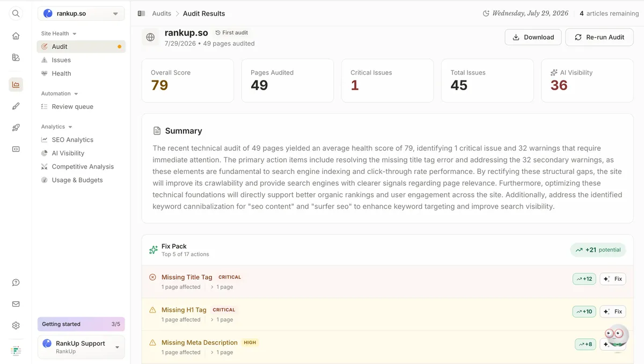
Task: Select the analytics chart icon in rail
Action: coord(16,84)
